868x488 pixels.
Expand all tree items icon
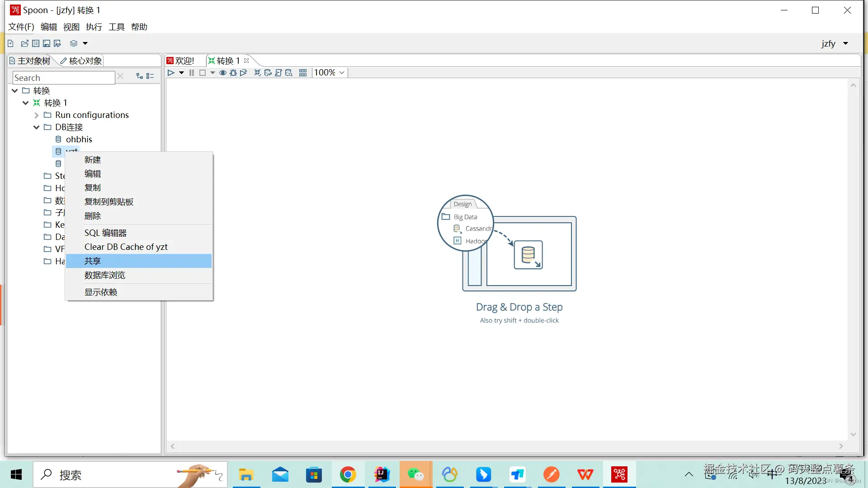pos(140,76)
